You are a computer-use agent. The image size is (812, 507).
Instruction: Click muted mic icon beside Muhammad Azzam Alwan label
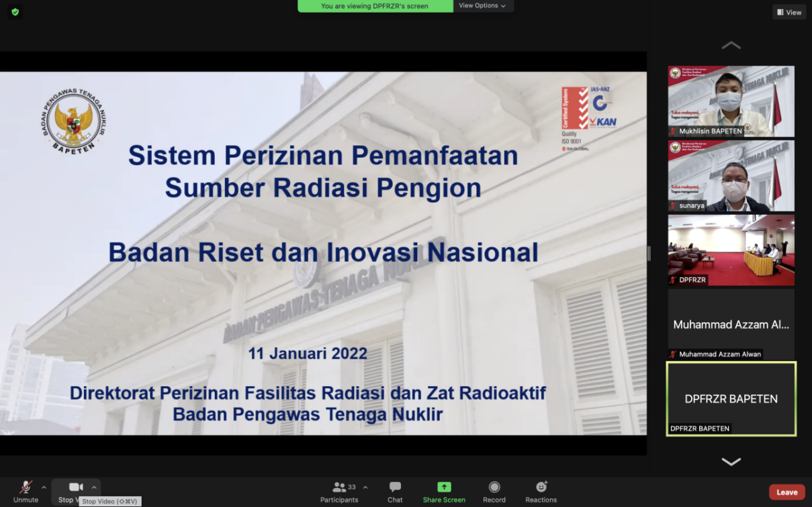(673, 354)
